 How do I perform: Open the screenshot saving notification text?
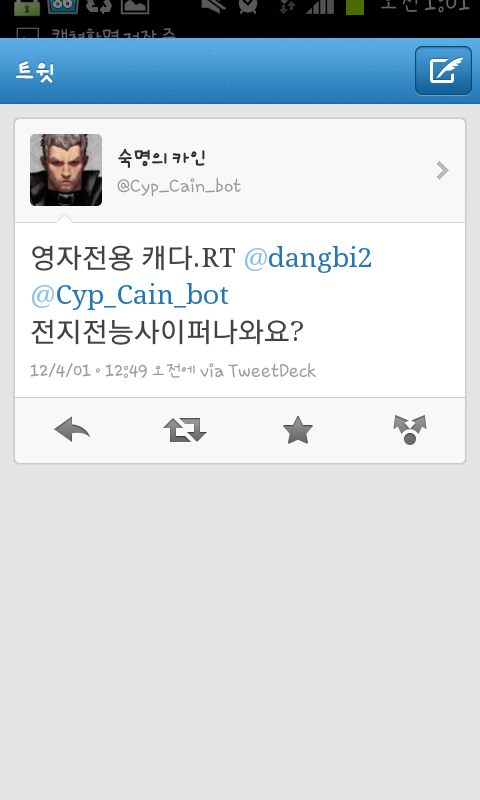coord(113,34)
